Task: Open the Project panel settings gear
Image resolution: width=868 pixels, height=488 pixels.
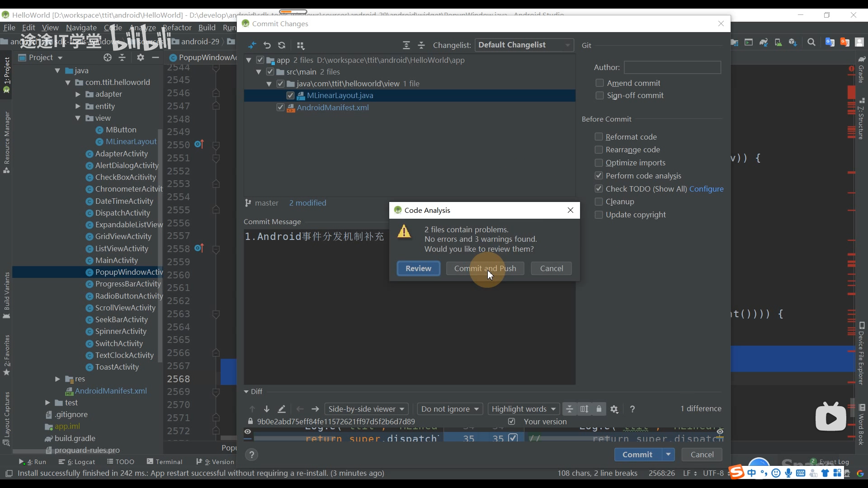Action: tap(141, 57)
